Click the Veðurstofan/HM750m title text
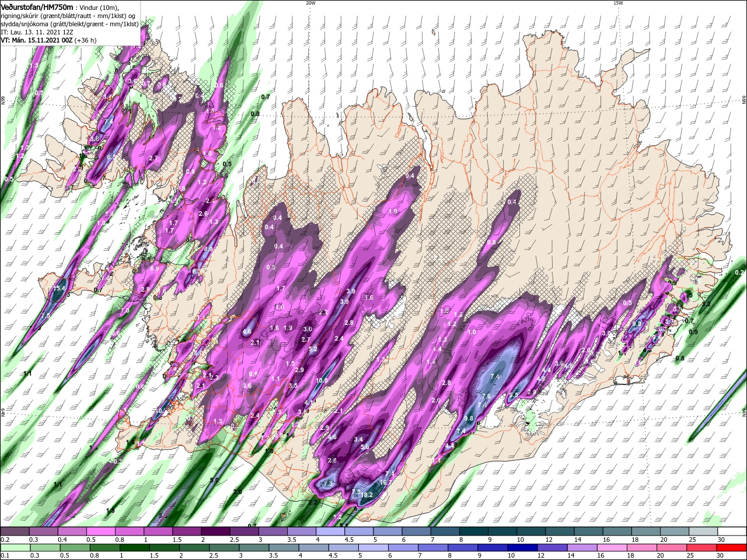The height and width of the screenshot is (560, 747). (x=37, y=6)
